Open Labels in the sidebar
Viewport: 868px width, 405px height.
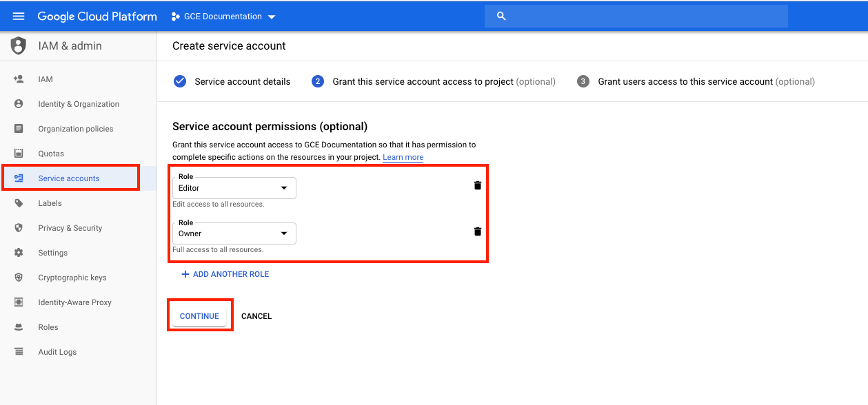pyautogui.click(x=50, y=203)
